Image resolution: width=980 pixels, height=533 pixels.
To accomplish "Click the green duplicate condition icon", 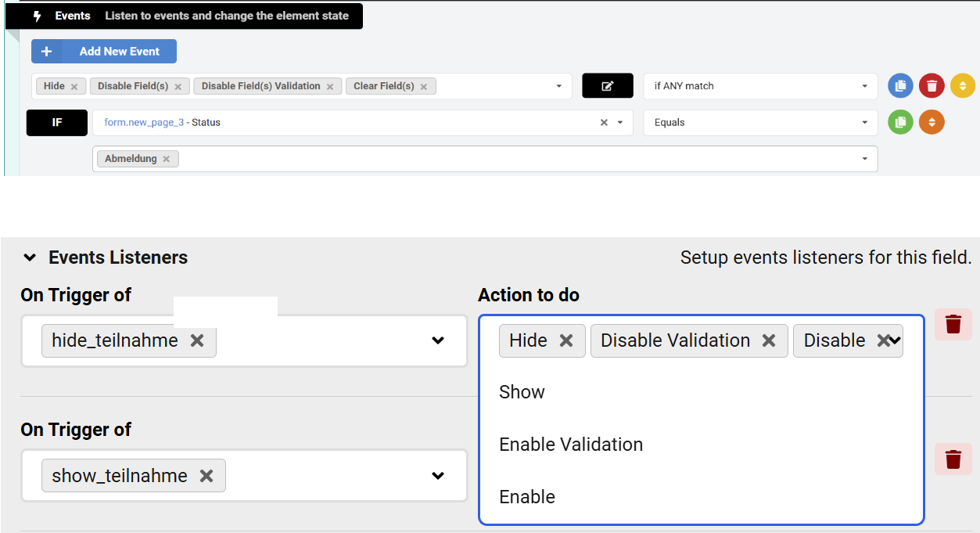I will [900, 122].
